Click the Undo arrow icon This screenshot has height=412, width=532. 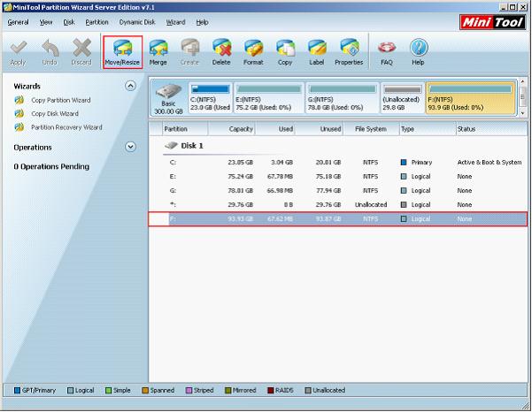50,49
